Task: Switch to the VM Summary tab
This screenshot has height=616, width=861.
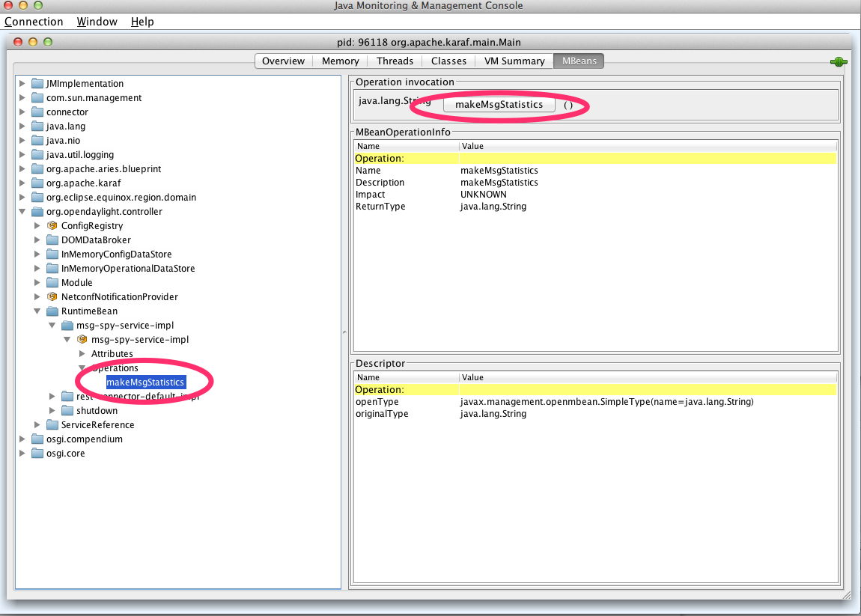Action: tap(514, 61)
